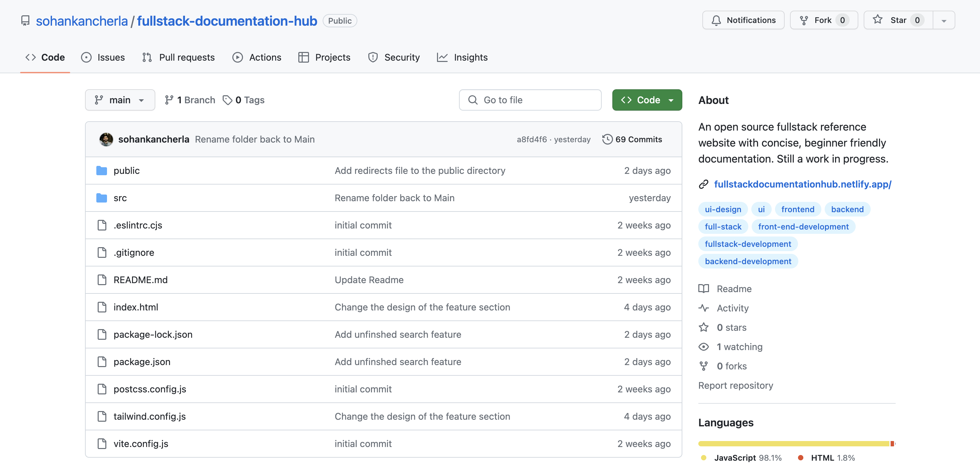Image resolution: width=980 pixels, height=467 pixels.
Task: Click the link icon beside netlify URL
Action: tap(703, 184)
